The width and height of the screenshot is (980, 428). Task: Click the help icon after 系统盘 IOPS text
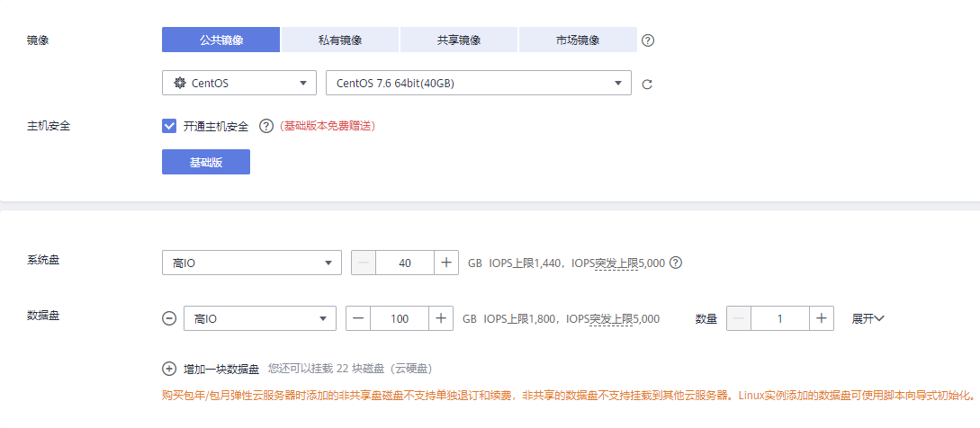pyautogui.click(x=676, y=263)
